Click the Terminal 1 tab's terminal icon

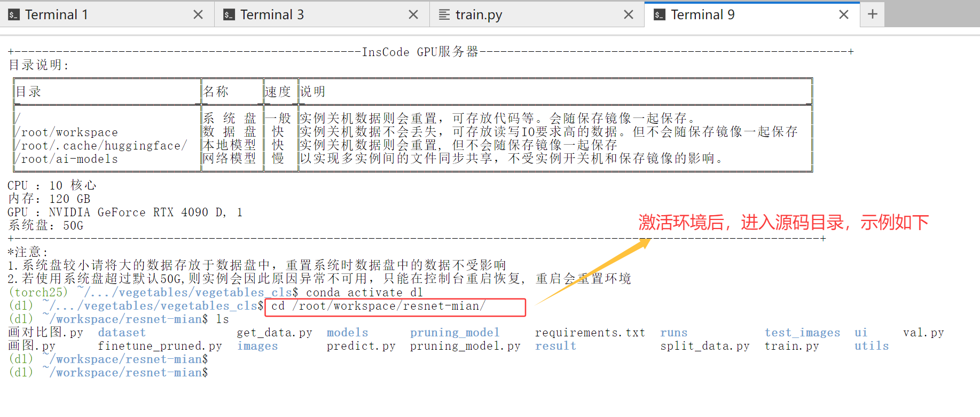click(x=14, y=15)
